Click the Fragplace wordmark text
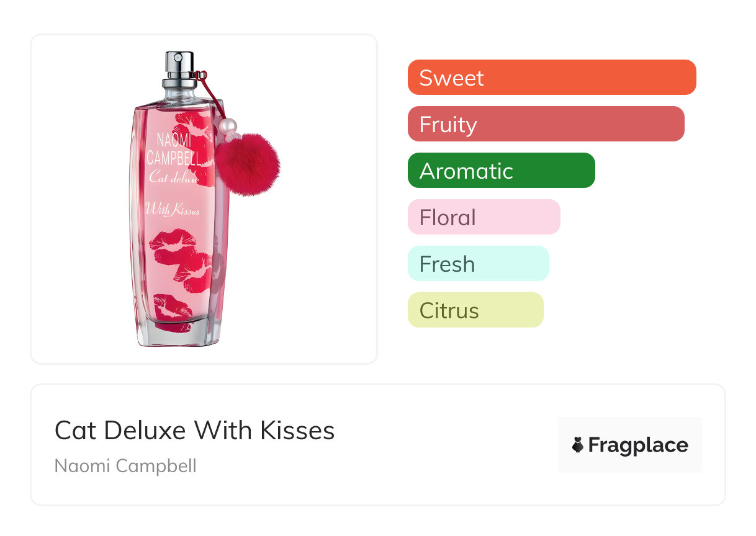Viewport: 756px width, 536px height. (638, 445)
